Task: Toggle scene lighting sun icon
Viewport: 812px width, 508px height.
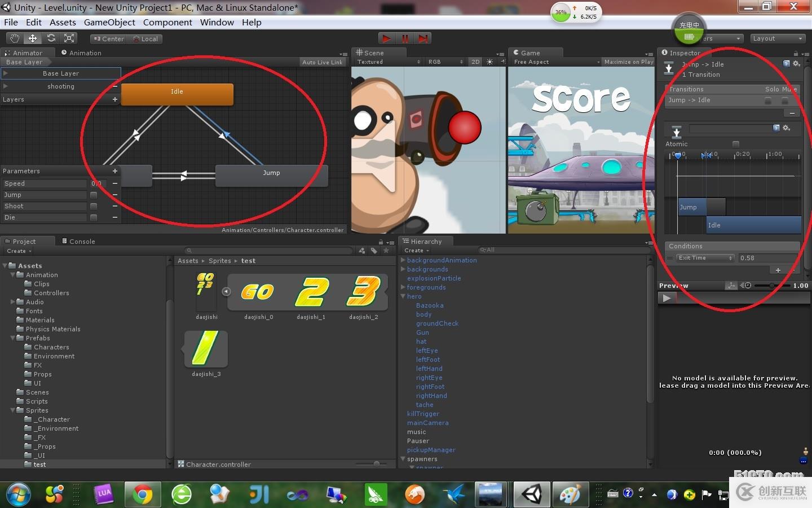Action: tap(489, 62)
